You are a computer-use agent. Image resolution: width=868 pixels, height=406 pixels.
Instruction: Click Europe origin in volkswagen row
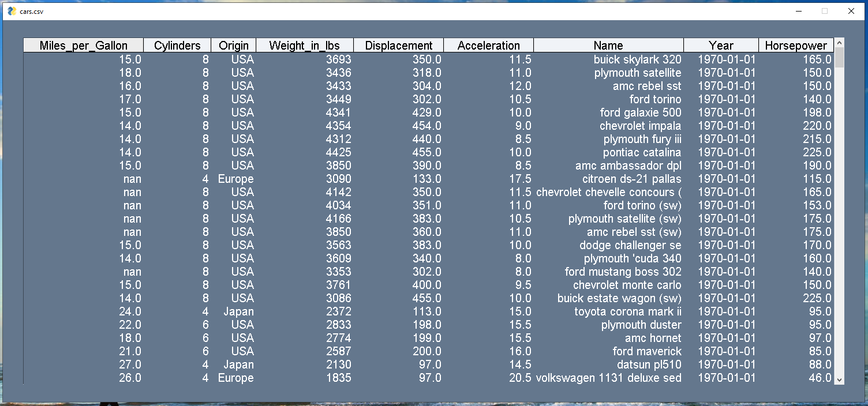point(235,378)
